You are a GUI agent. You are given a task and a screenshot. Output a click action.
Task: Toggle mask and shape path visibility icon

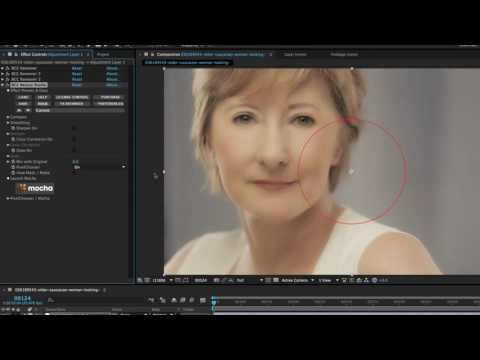[x=186, y=280]
